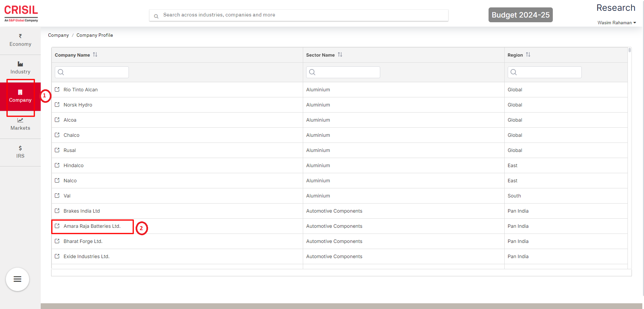Viewport: 644px width, 309px height.
Task: Click the Company Profile breadcrumb
Action: tap(95, 35)
